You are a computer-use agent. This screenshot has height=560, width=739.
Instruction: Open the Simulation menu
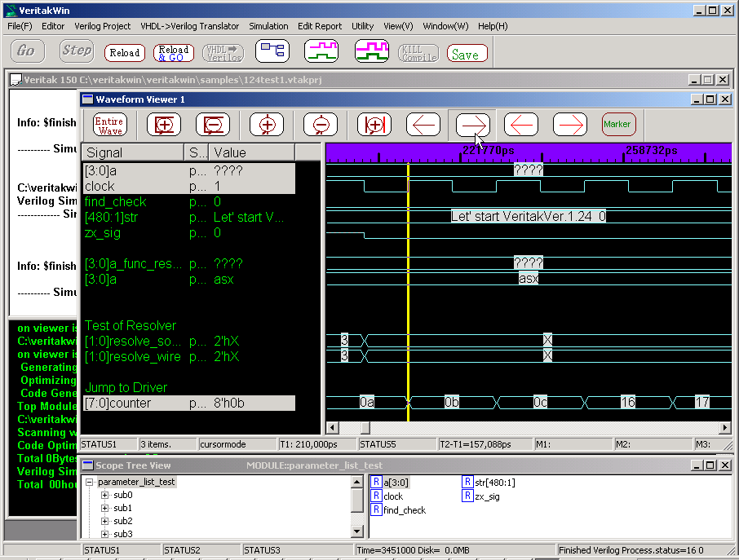click(x=268, y=26)
